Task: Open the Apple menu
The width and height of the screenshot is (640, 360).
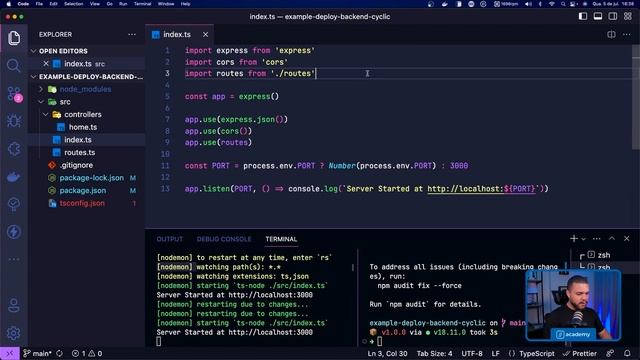Action: (x=9, y=4)
